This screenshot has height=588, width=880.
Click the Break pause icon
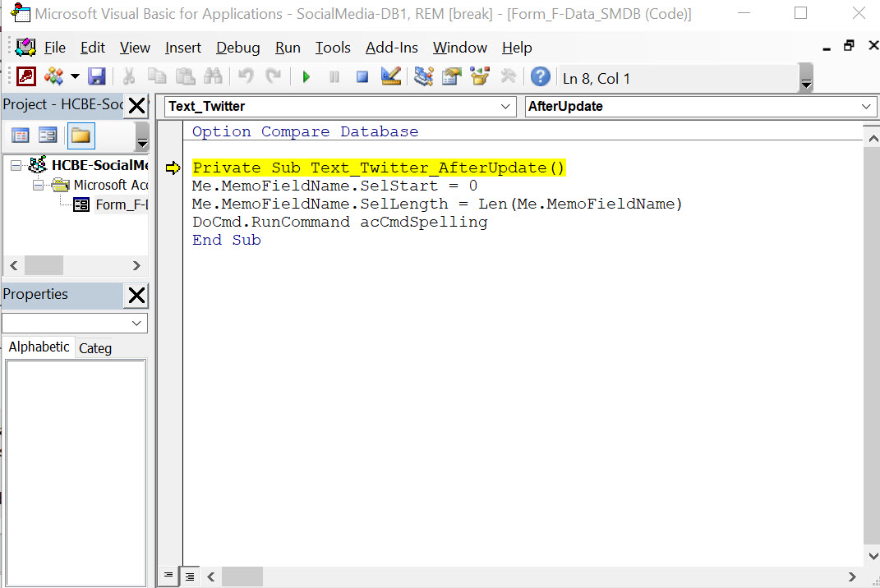coord(334,77)
